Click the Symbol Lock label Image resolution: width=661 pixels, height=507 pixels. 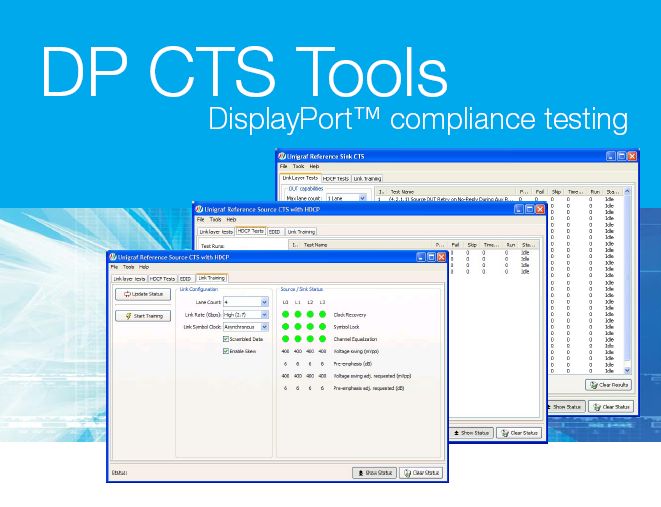pyautogui.click(x=346, y=327)
